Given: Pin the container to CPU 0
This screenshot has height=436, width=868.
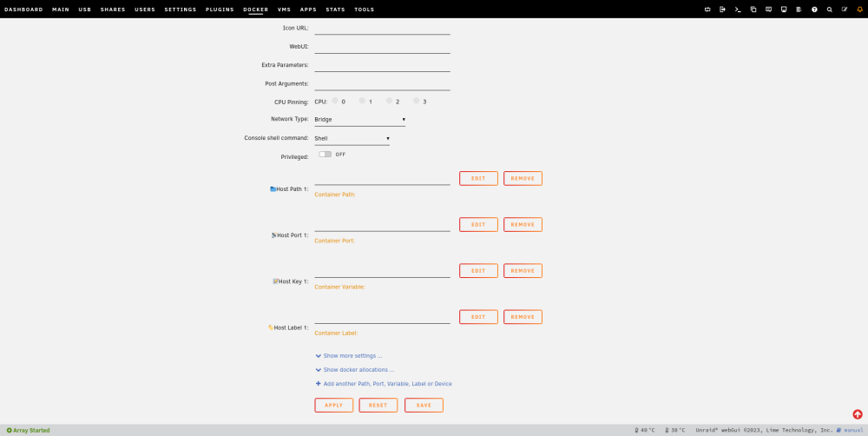Looking at the screenshot, I should 335,101.
